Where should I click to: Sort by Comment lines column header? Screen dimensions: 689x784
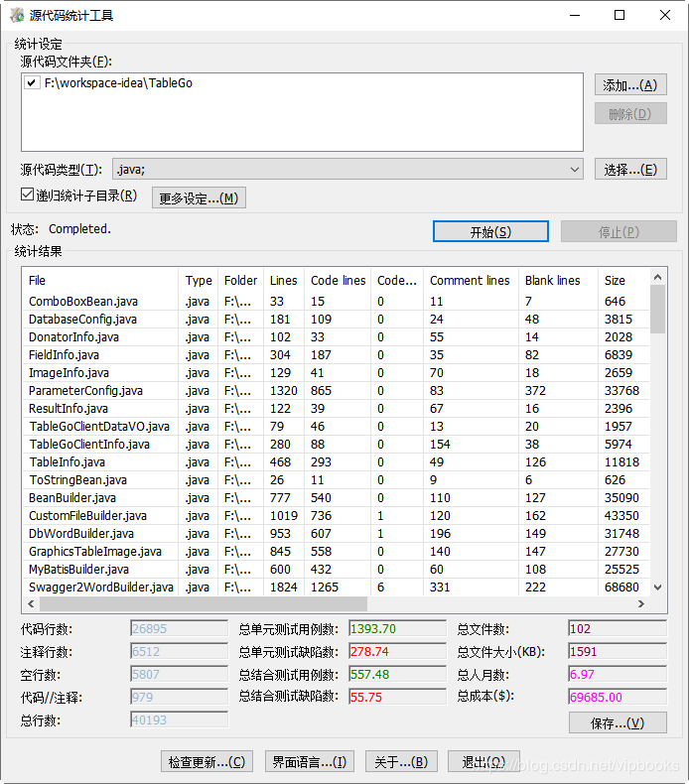pyautogui.click(x=470, y=280)
